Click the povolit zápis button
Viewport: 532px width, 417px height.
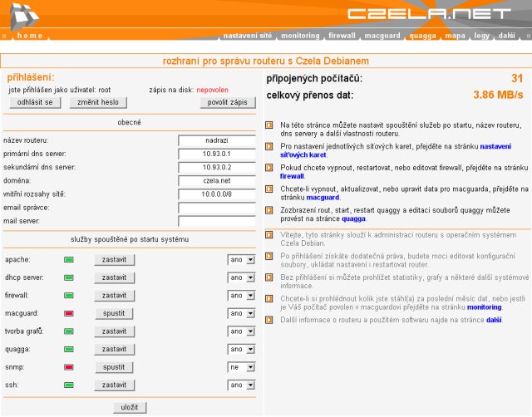tap(227, 103)
